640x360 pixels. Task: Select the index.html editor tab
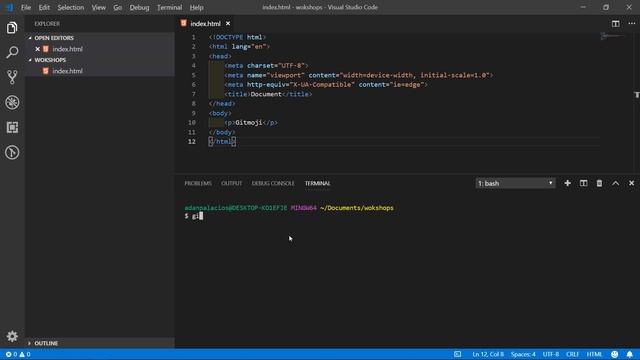tap(205, 24)
